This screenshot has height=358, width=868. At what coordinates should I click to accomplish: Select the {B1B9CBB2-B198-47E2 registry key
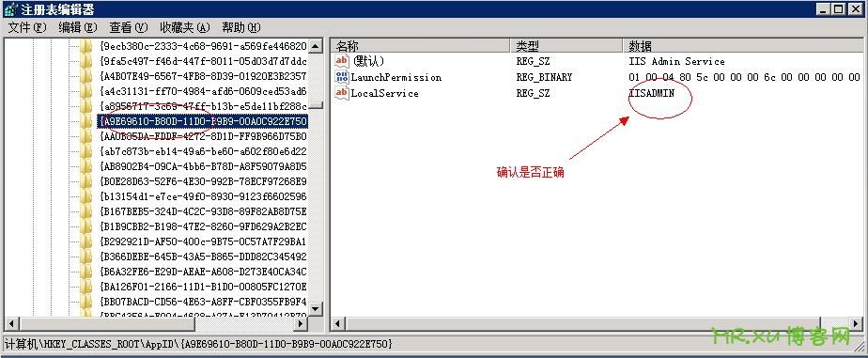tap(203, 226)
